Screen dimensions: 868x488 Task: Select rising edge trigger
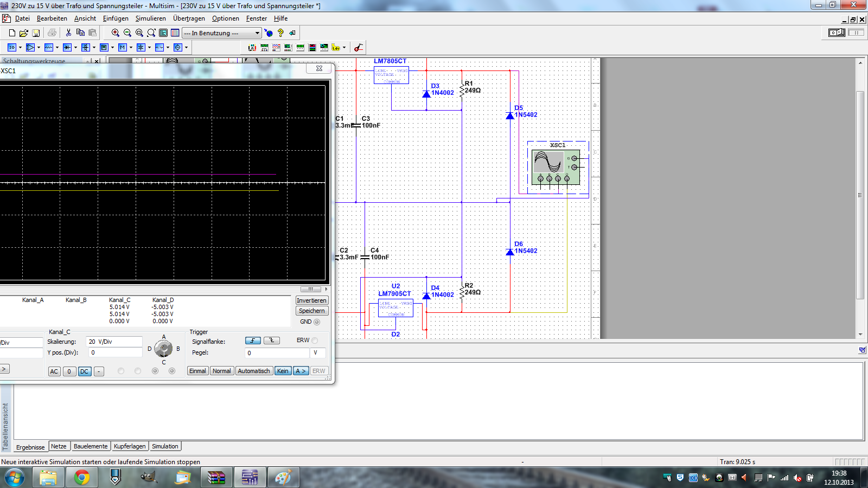pos(253,341)
